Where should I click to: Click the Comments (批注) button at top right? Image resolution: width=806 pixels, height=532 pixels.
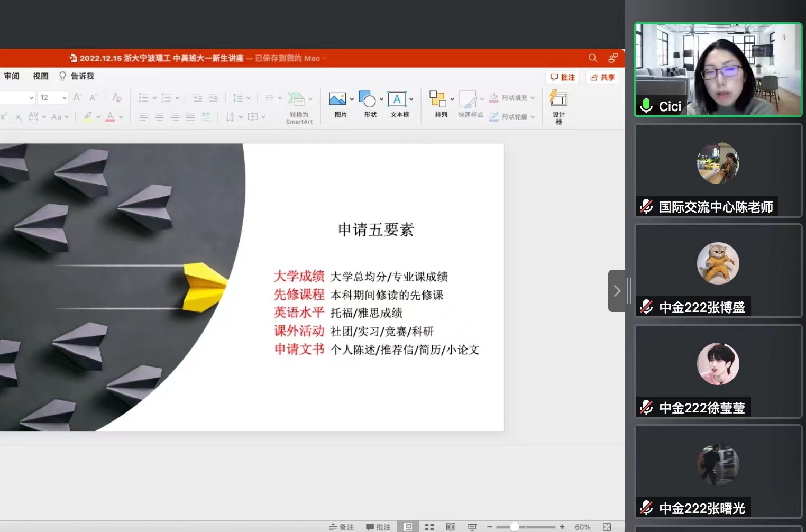coord(563,77)
